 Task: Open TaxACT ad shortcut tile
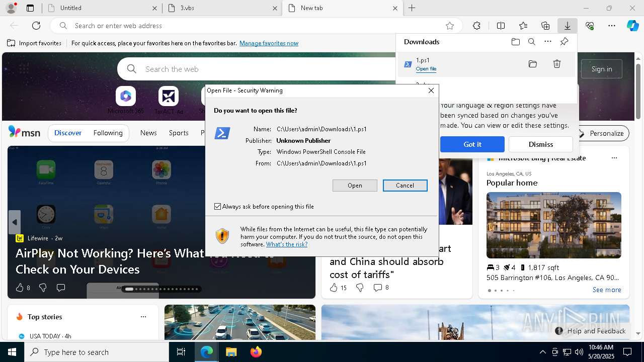click(169, 100)
